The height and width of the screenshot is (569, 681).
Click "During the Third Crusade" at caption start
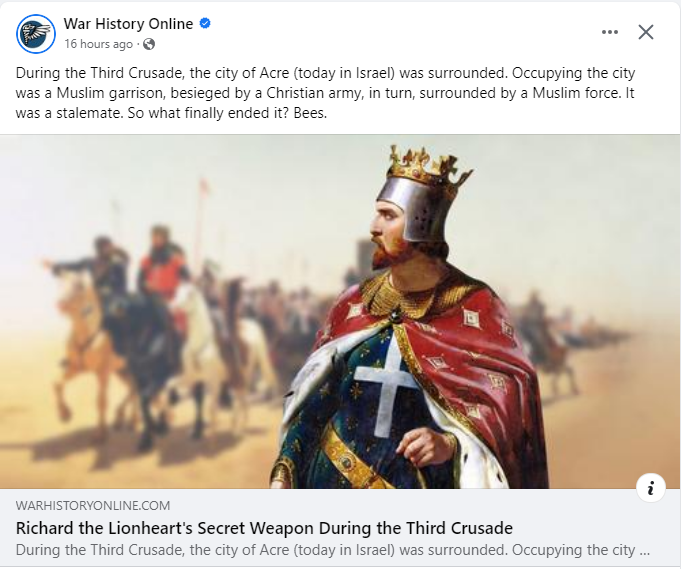pos(100,73)
